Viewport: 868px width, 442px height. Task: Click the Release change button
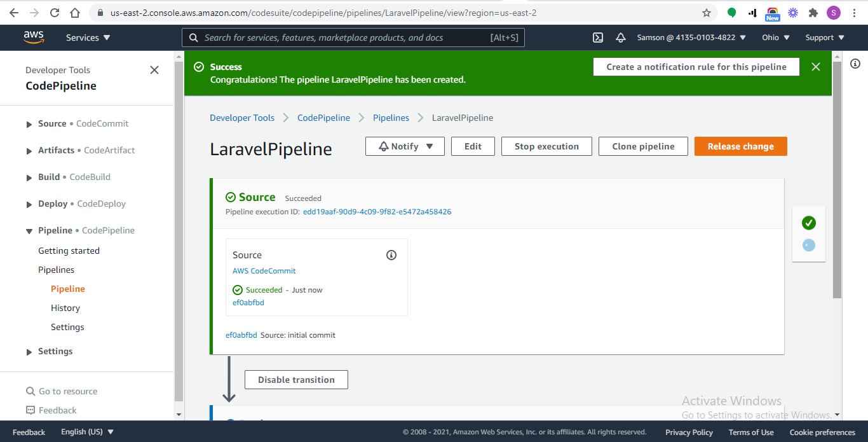(740, 146)
